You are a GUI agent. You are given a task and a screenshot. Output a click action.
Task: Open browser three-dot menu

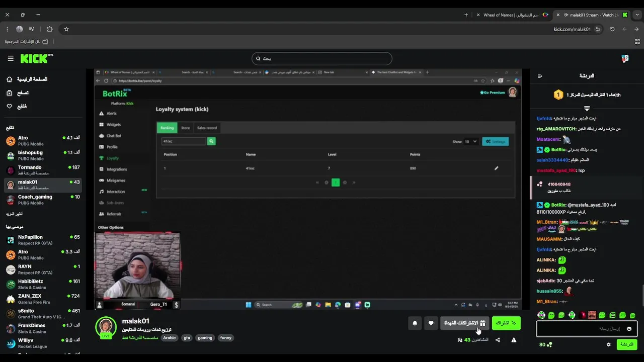pyautogui.click(x=7, y=29)
